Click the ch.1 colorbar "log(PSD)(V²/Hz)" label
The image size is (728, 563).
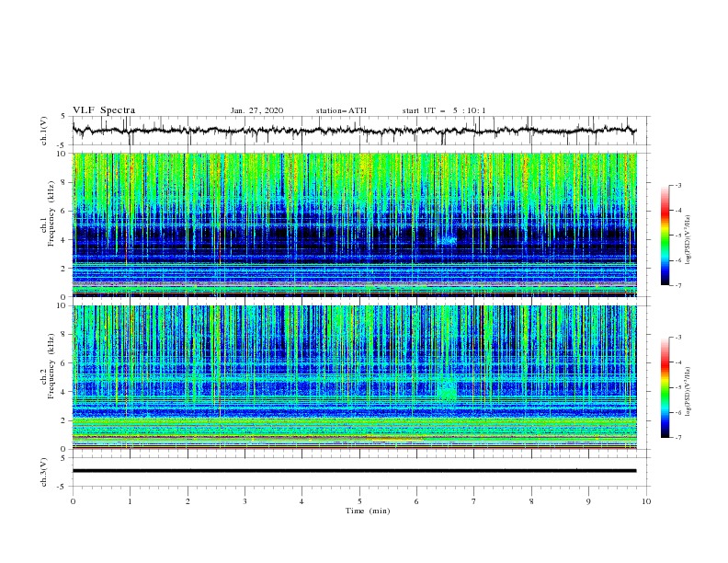pyautogui.click(x=688, y=240)
